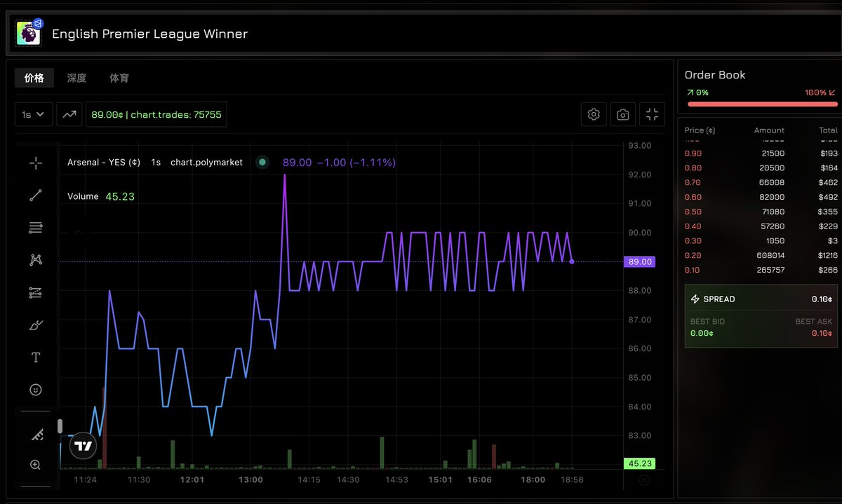Click the Arsenal - YES legend label
The width and height of the screenshot is (842, 504).
pyautogui.click(x=104, y=162)
